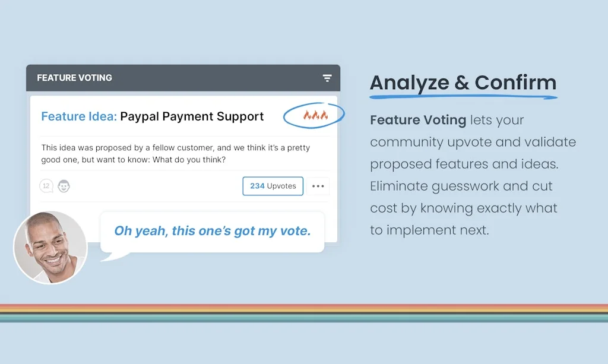
Task: Click 'community upvote and validate' text line
Action: pyautogui.click(x=473, y=142)
